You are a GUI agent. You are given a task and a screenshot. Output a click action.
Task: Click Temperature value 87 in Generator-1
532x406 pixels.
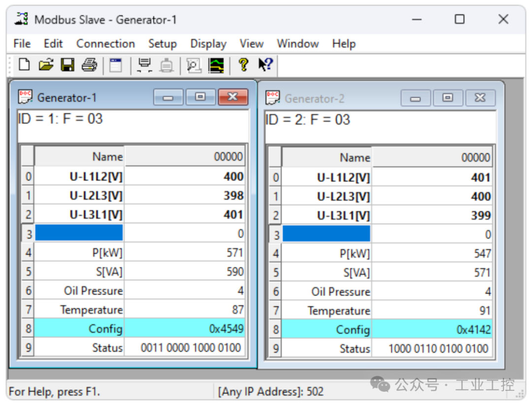point(238,310)
